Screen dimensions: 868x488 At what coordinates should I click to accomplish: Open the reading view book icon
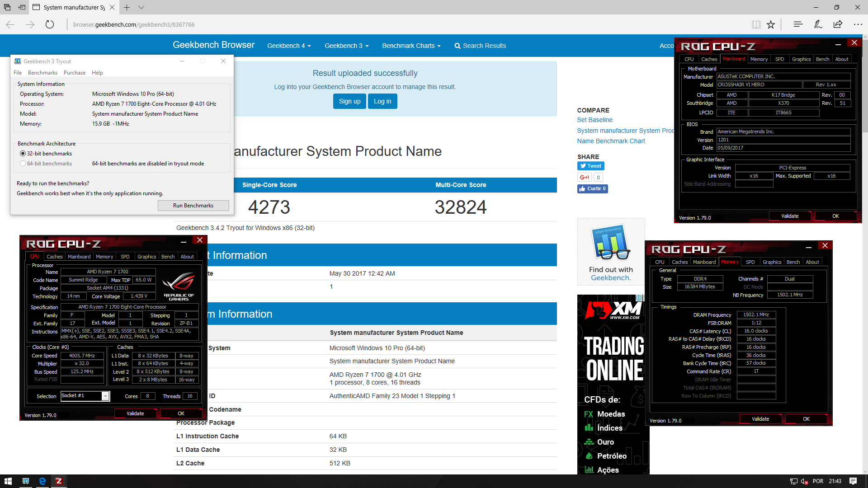756,24
